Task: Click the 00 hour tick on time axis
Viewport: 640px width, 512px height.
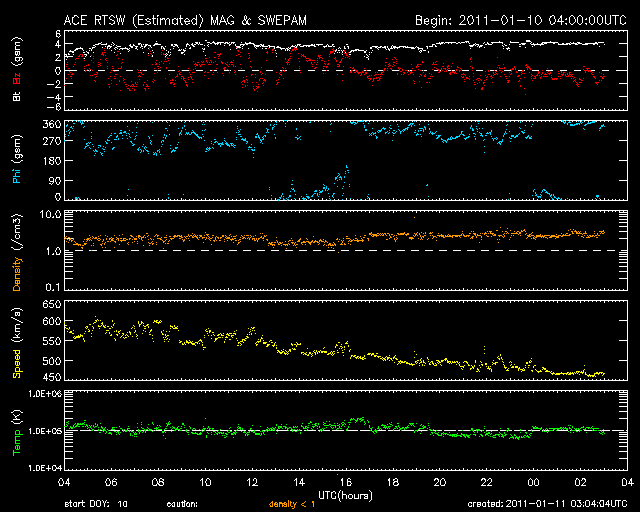Action: pos(533,482)
